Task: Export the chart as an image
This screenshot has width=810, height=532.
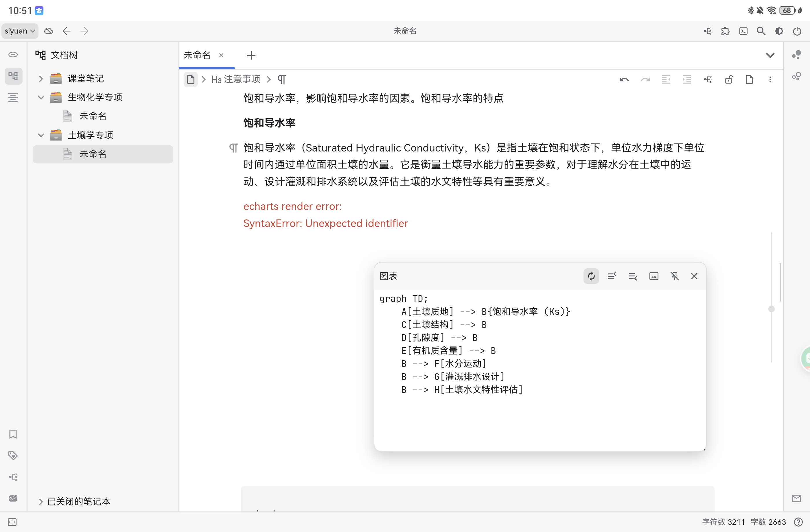Action: pyautogui.click(x=654, y=276)
